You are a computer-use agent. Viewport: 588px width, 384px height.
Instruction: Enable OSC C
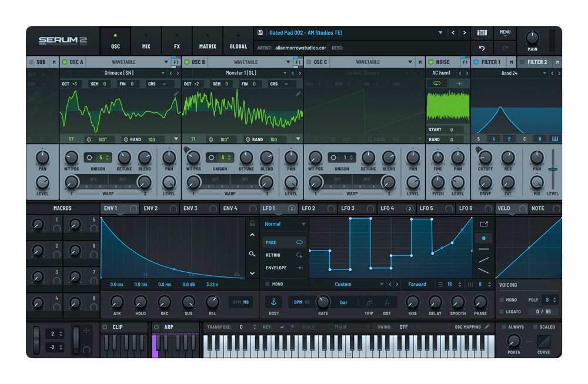(309, 62)
